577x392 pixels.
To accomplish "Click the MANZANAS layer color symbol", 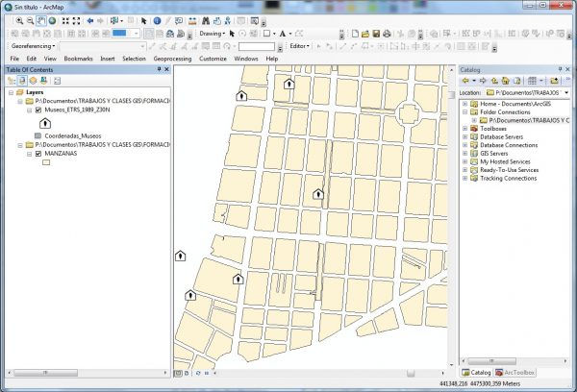I will pyautogui.click(x=44, y=163).
